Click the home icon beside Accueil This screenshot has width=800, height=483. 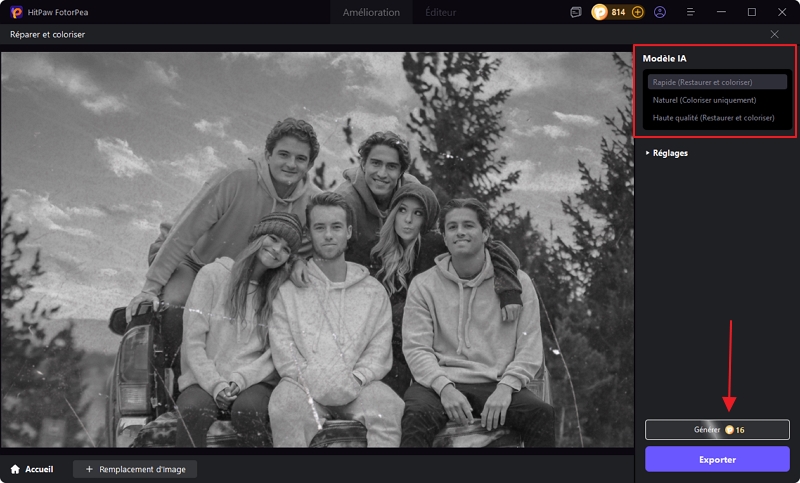15,468
